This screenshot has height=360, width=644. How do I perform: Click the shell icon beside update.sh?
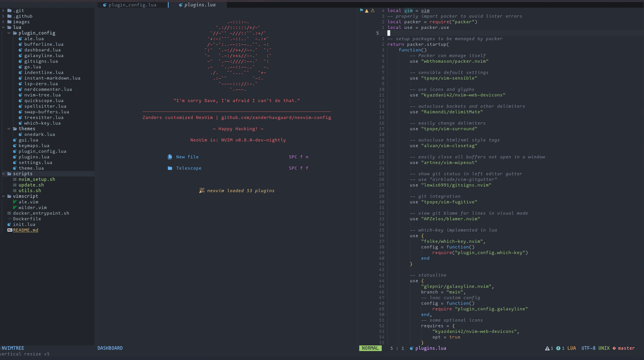pos(15,185)
